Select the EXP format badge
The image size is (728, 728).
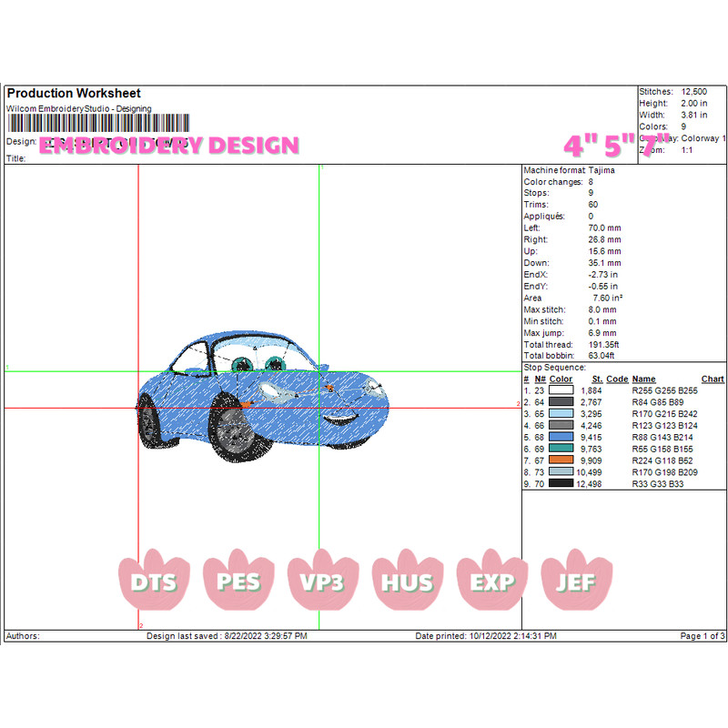pos(491,581)
